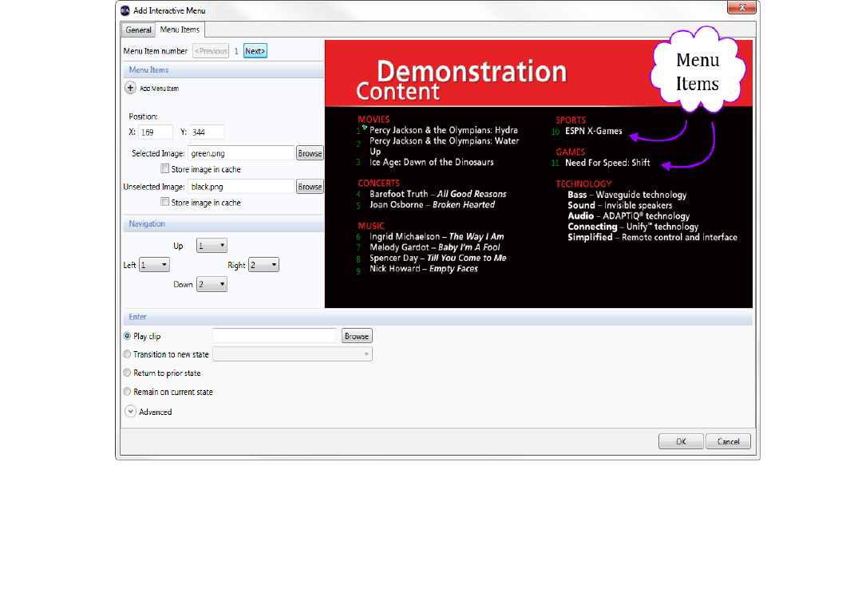Click the Y position field
This screenshot has height=616, width=862.
(207, 132)
